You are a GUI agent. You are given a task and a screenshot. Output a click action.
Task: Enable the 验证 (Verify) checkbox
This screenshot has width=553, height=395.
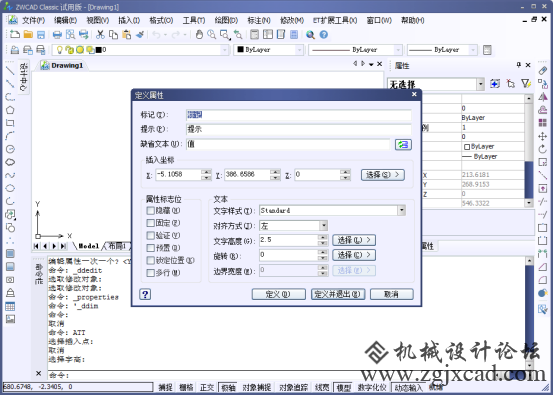point(151,235)
